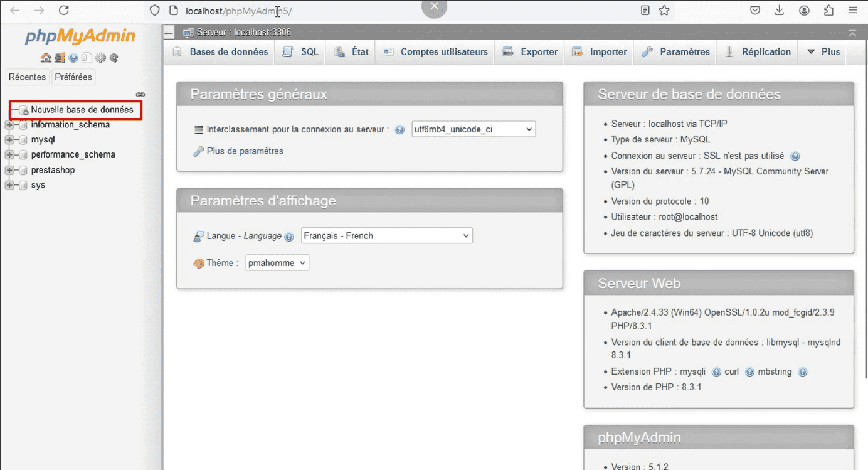Open the SQL tab
Viewport: 868px width, 470px height.
tap(300, 52)
